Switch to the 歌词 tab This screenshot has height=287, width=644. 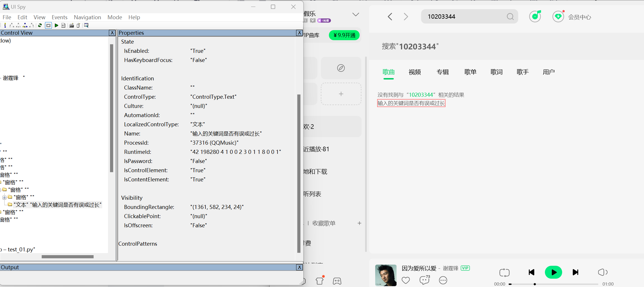pos(497,72)
